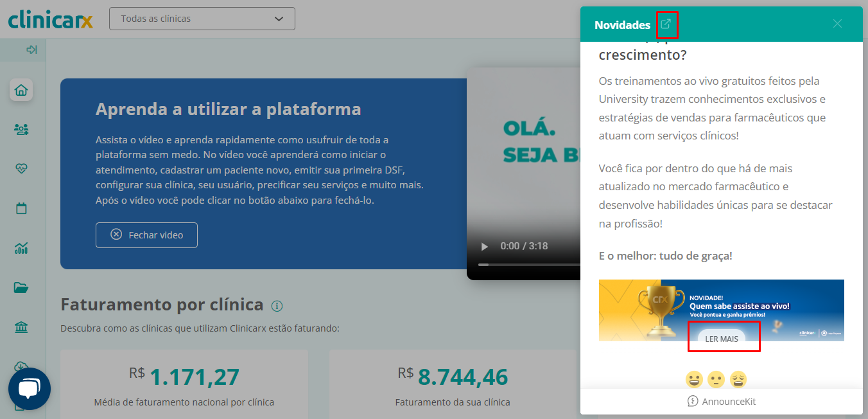The height and width of the screenshot is (419, 868).
Task: Click the open folder icon in sidebar
Action: (21, 288)
